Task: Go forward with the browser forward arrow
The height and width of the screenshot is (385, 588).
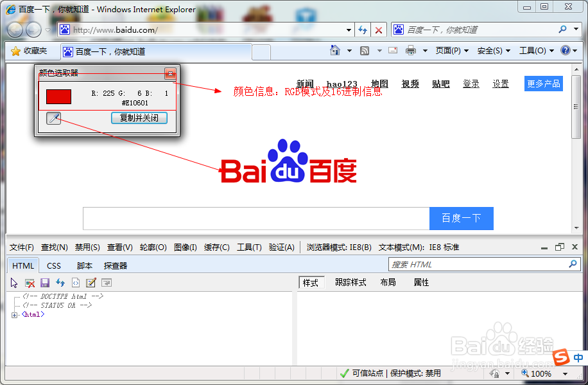Action: click(x=34, y=30)
